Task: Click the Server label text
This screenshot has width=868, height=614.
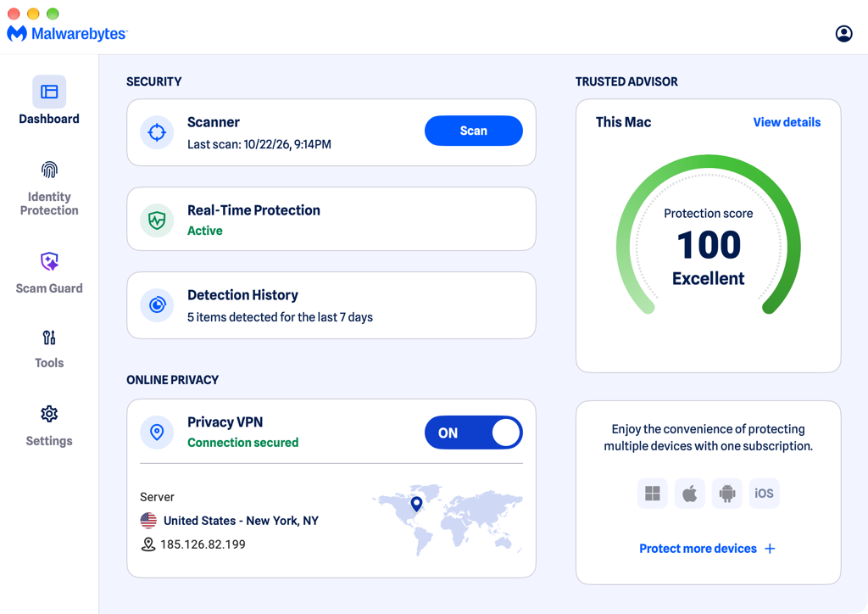Action: (x=157, y=497)
